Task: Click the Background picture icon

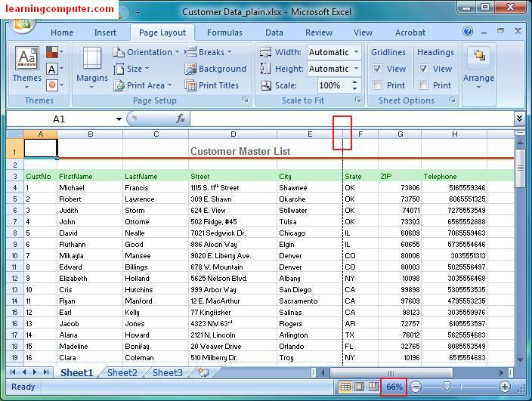Action: tap(190, 69)
